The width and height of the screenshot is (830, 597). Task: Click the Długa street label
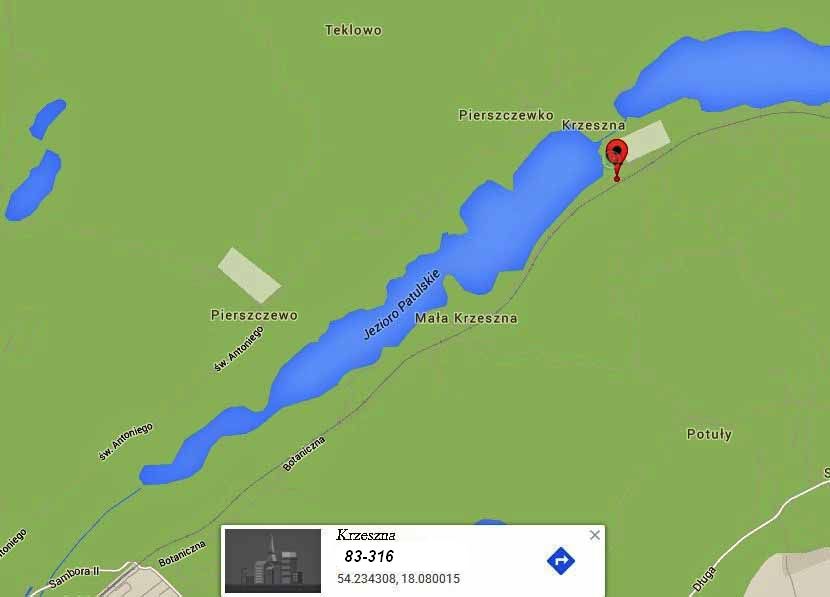click(x=705, y=578)
